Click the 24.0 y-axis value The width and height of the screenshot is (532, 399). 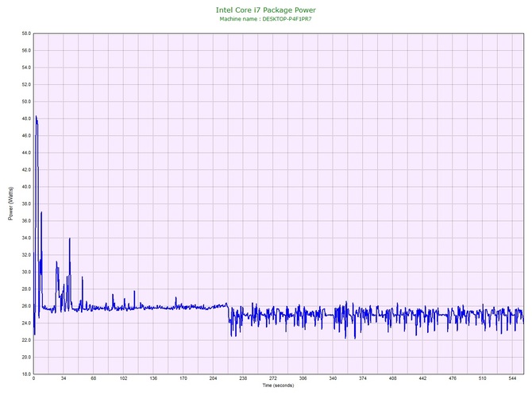26,323
